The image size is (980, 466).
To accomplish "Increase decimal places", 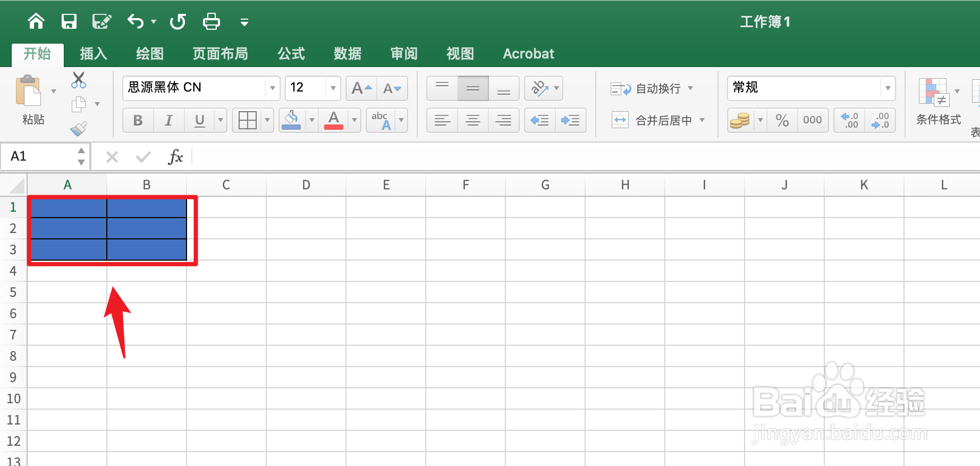I will (849, 120).
